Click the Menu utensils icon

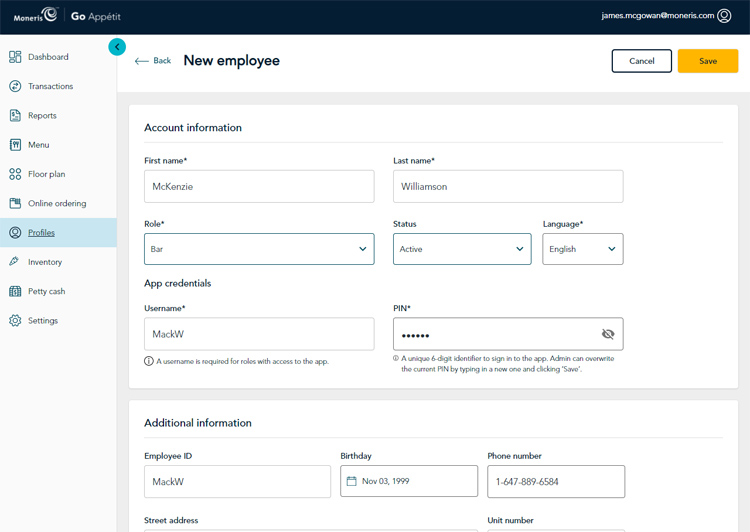tap(15, 144)
